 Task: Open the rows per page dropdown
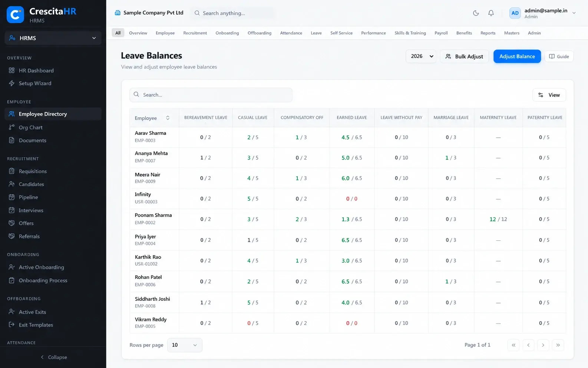point(185,345)
